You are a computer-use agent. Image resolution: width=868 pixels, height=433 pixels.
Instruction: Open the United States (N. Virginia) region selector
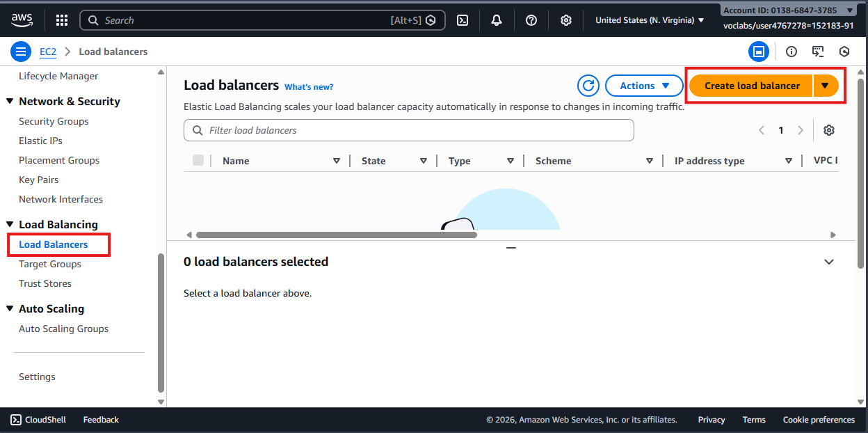[649, 20]
